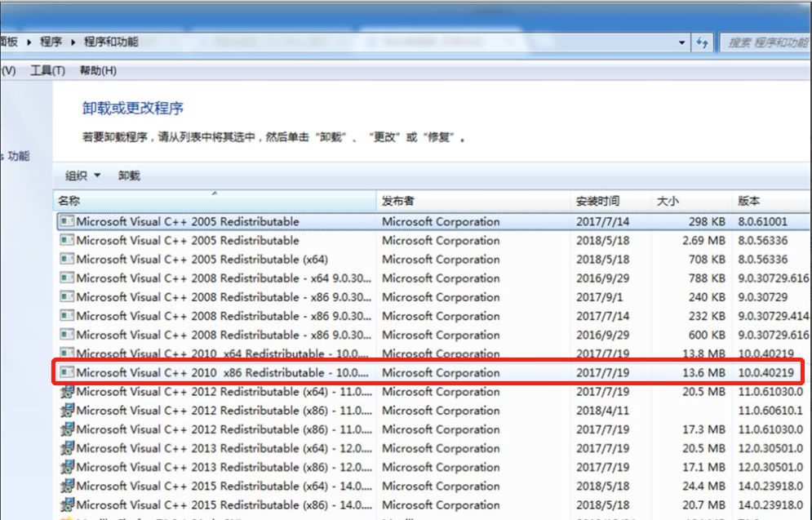This screenshot has height=520, width=812.
Task: Open the 组织 dropdown menu
Action: pos(82,176)
